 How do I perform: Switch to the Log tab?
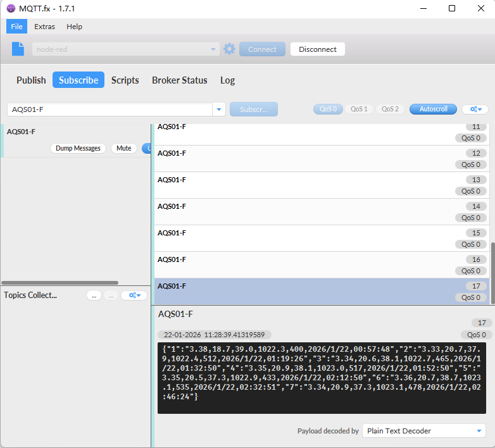pyautogui.click(x=228, y=80)
